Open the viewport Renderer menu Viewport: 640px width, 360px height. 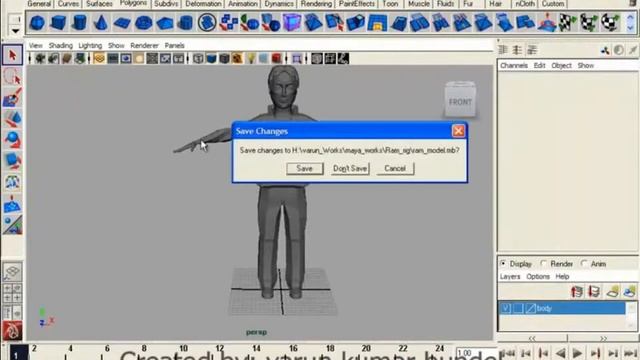(x=144, y=45)
